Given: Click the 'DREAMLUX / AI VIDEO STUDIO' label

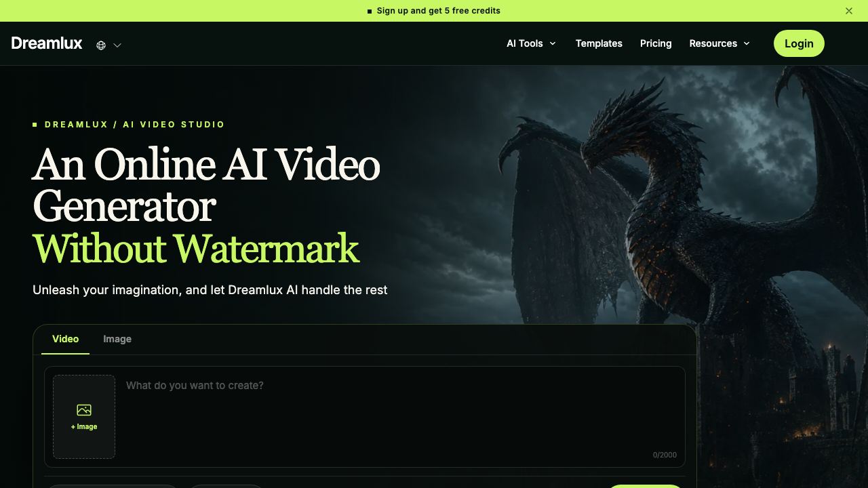Looking at the screenshot, I should tap(134, 125).
